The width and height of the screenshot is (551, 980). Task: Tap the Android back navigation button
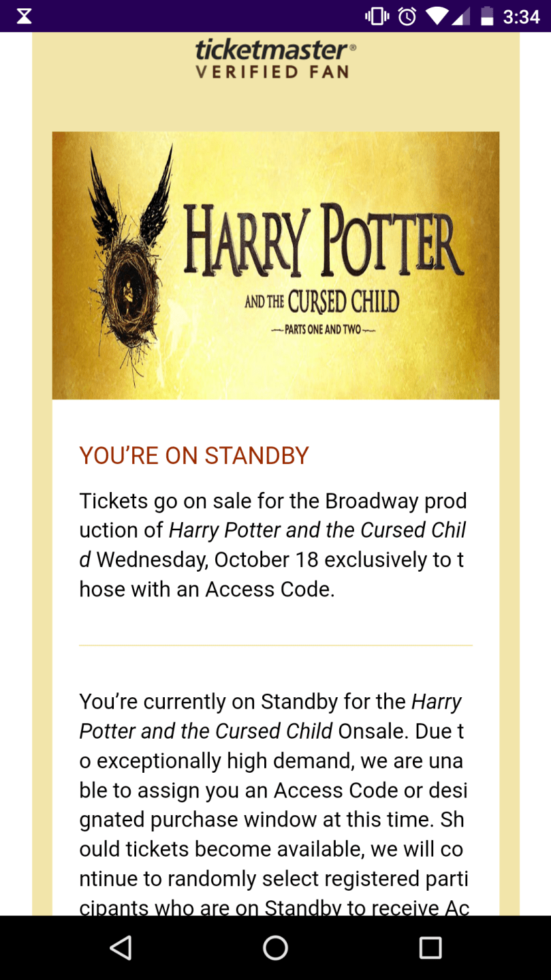121,947
